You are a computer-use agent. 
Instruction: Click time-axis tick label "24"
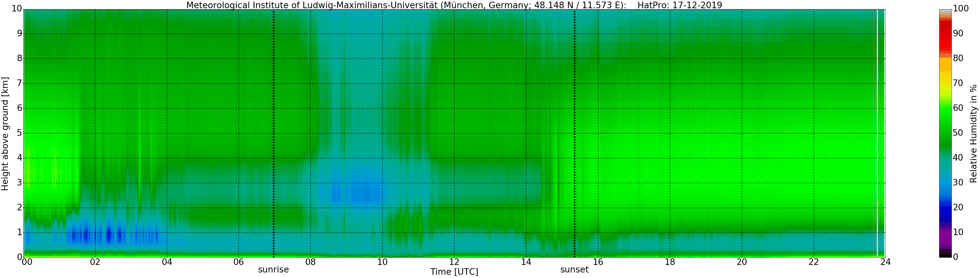[x=885, y=262]
